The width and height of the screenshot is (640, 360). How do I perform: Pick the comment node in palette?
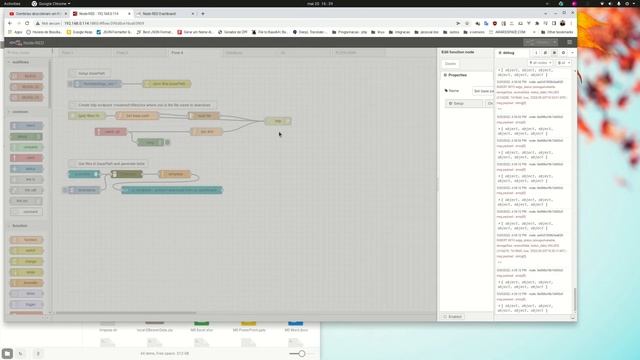tap(27, 212)
